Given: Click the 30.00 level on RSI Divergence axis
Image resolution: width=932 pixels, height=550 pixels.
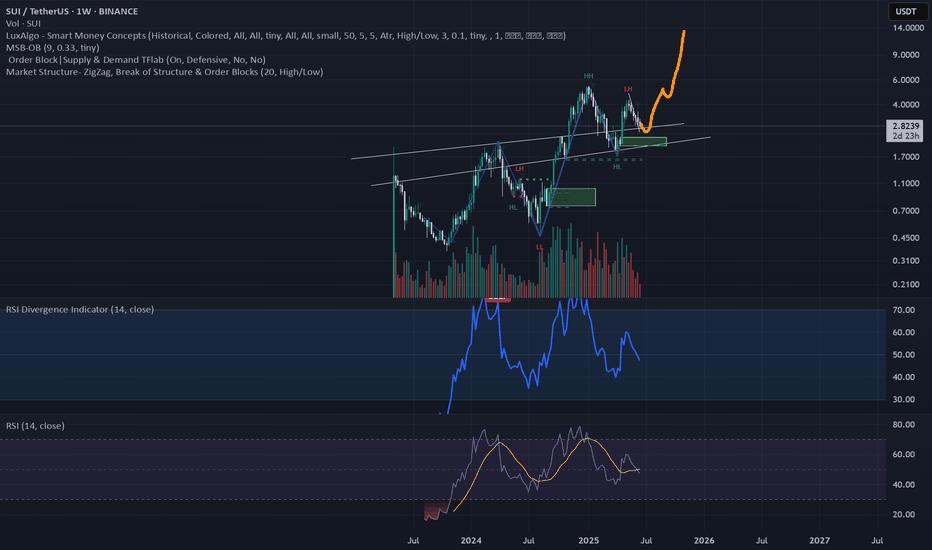Looking at the screenshot, I should (x=903, y=400).
